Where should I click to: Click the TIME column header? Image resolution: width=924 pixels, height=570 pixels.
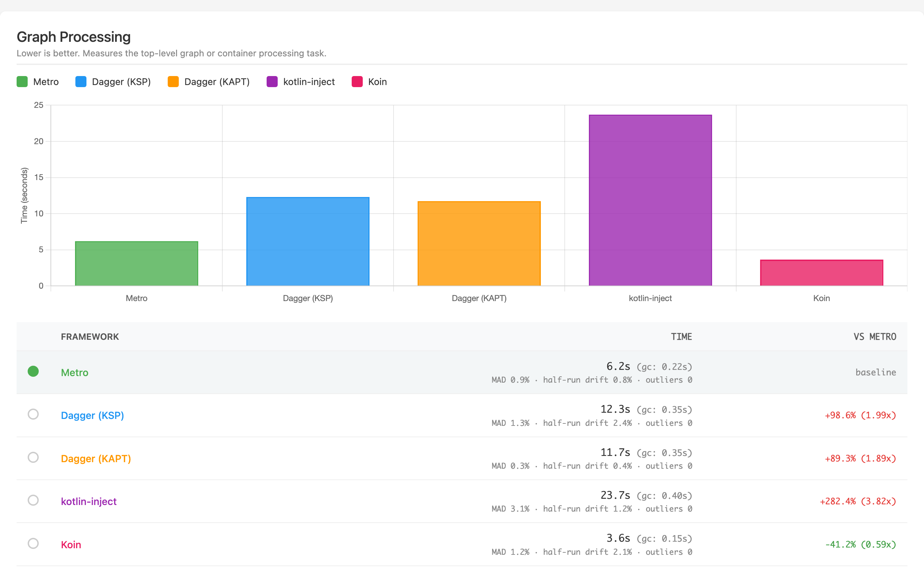[x=681, y=337]
